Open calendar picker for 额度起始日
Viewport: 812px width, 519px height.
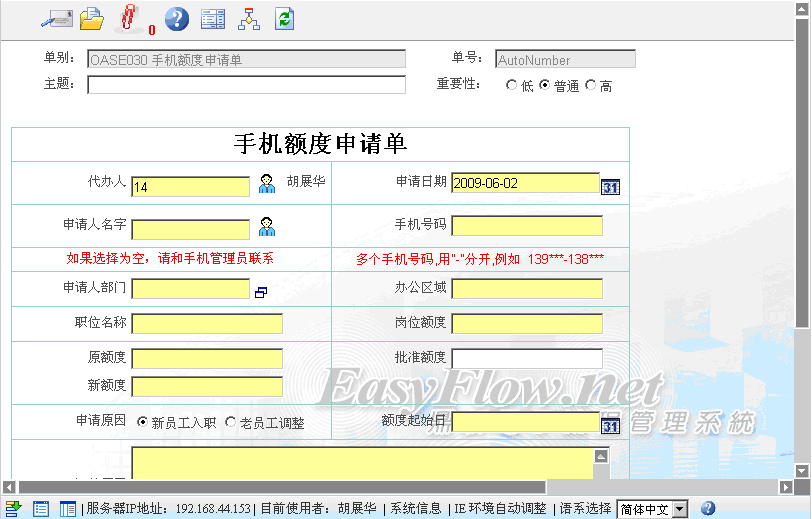[x=610, y=426]
